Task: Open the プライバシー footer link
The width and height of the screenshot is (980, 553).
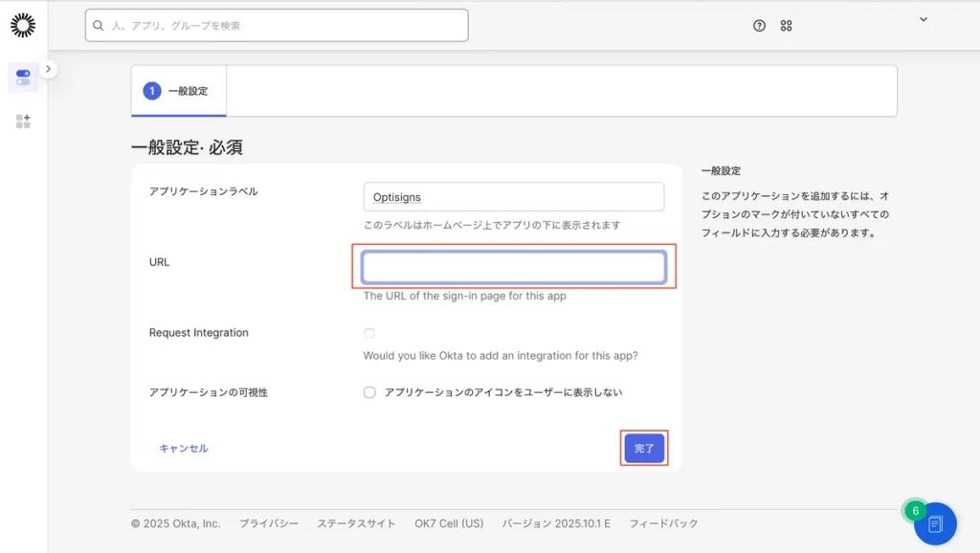Action: (x=268, y=523)
